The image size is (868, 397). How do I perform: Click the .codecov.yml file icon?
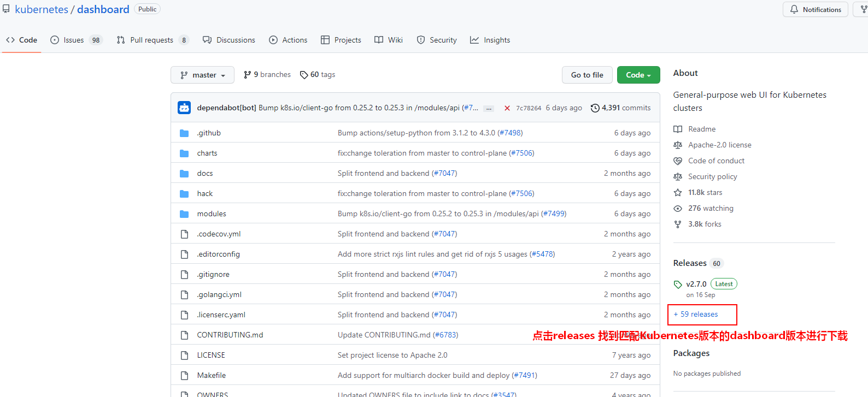point(184,234)
